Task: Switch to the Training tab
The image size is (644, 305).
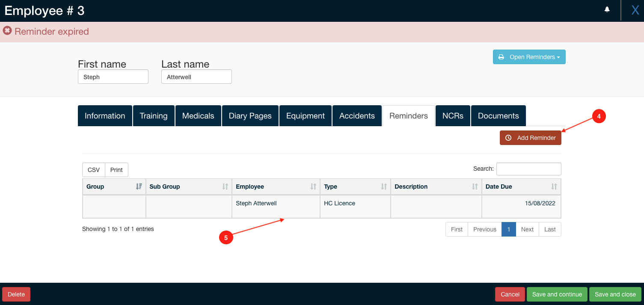Action: 154,116
